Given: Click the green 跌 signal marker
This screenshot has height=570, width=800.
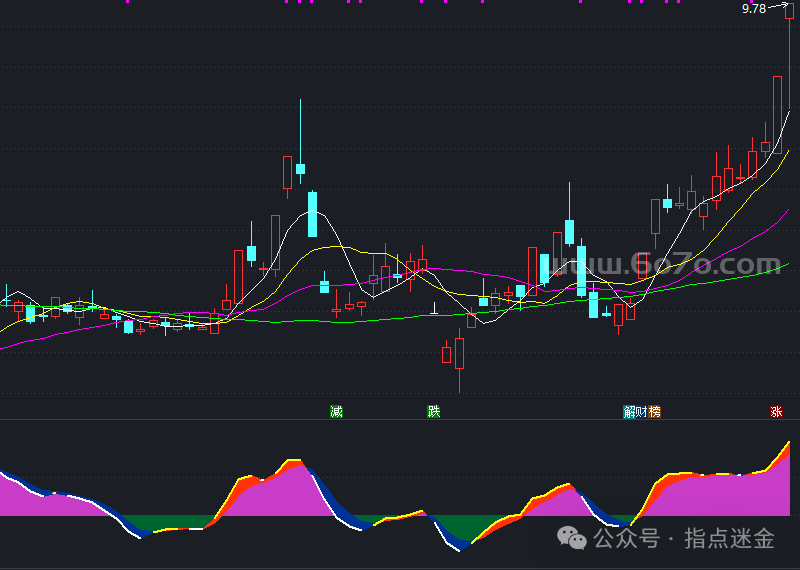Looking at the screenshot, I should pos(433,411).
